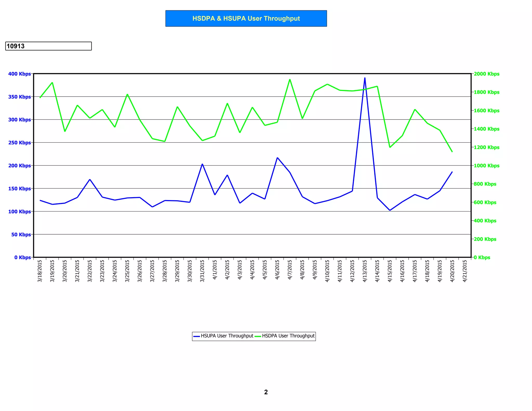Click the HSUPA low point on 4/15/2015
Viewport: 532px width, 411px height.
click(x=390, y=210)
